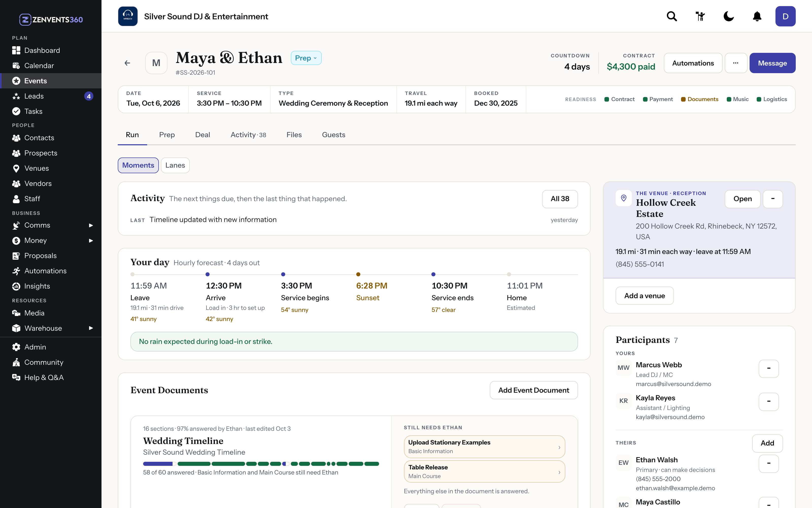
Task: Open the Upload Stationary Examples item
Action: point(484,447)
